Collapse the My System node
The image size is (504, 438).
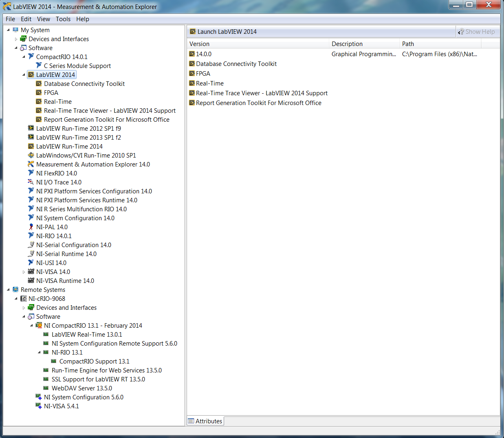pyautogui.click(x=8, y=30)
